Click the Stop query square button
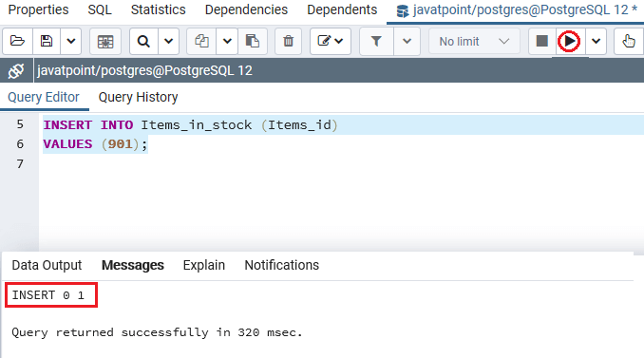The height and width of the screenshot is (358, 644). 542,41
